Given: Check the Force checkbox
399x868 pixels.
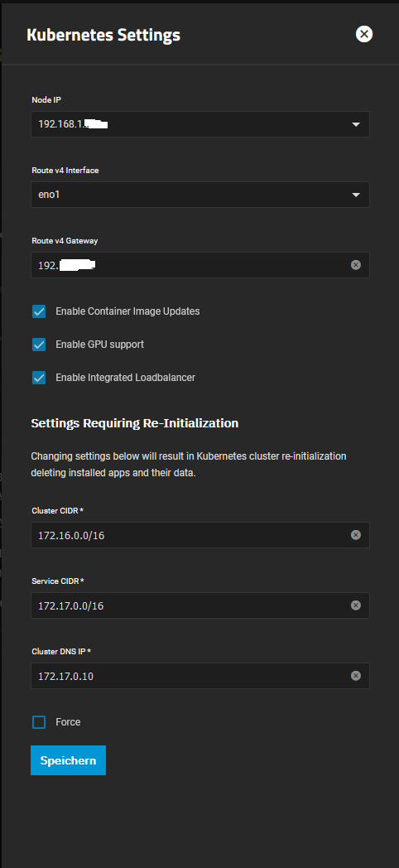Looking at the screenshot, I should pos(39,722).
